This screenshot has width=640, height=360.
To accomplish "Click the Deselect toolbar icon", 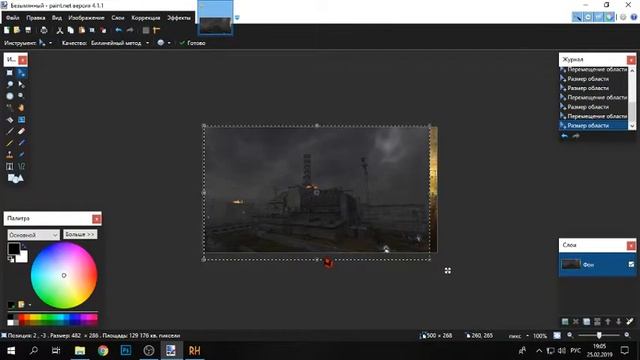I will point(103,30).
